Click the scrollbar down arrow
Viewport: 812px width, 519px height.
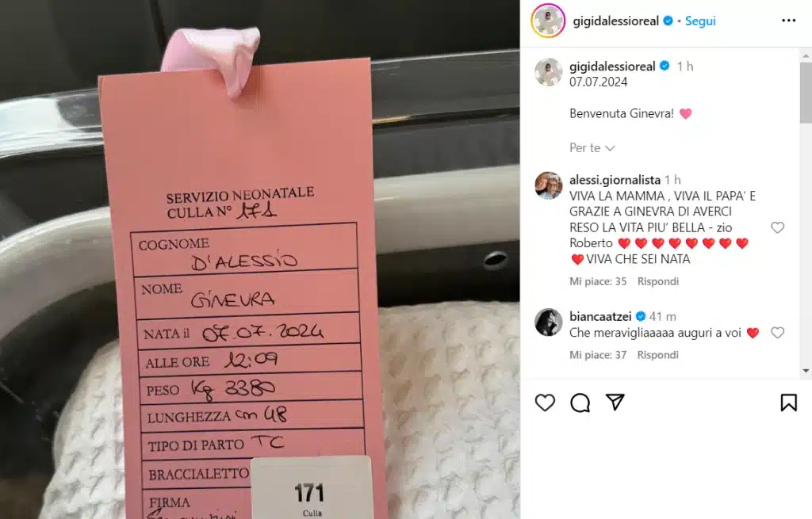click(806, 371)
